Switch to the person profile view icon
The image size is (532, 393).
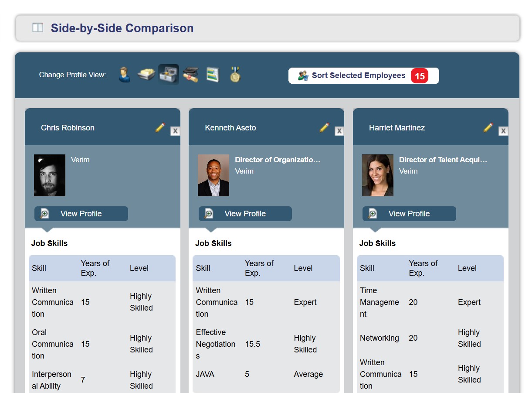point(125,75)
